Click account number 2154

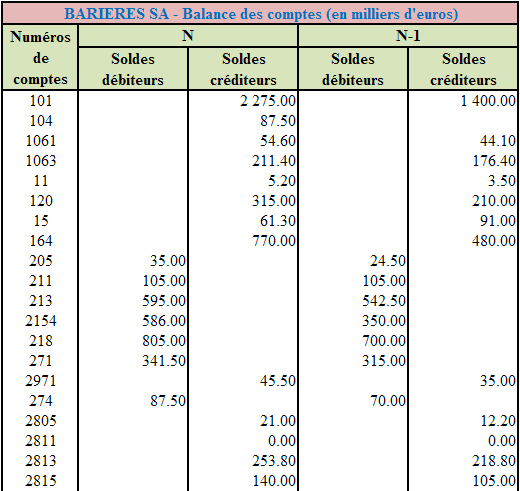point(40,321)
